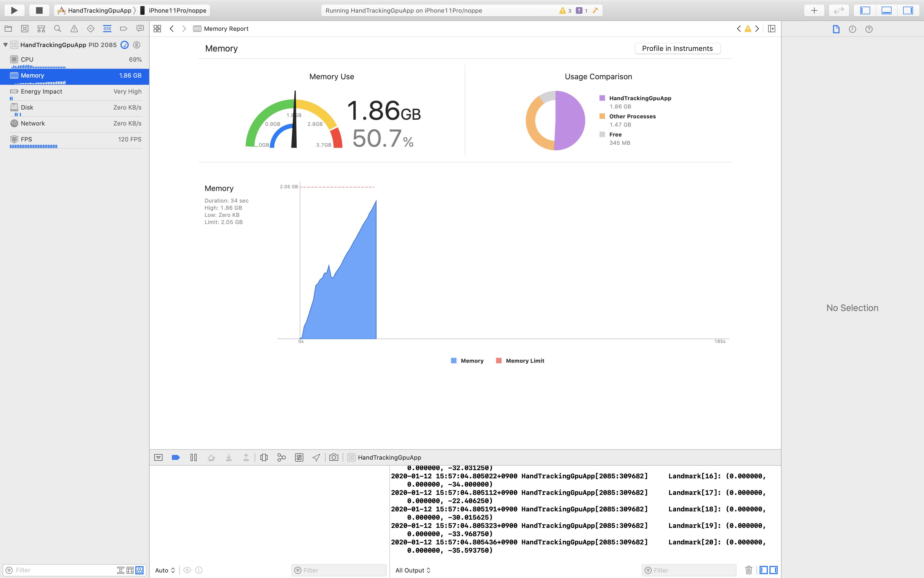Select the Energy Impact gauge row
Image resolution: width=924 pixels, height=578 pixels.
(x=75, y=92)
